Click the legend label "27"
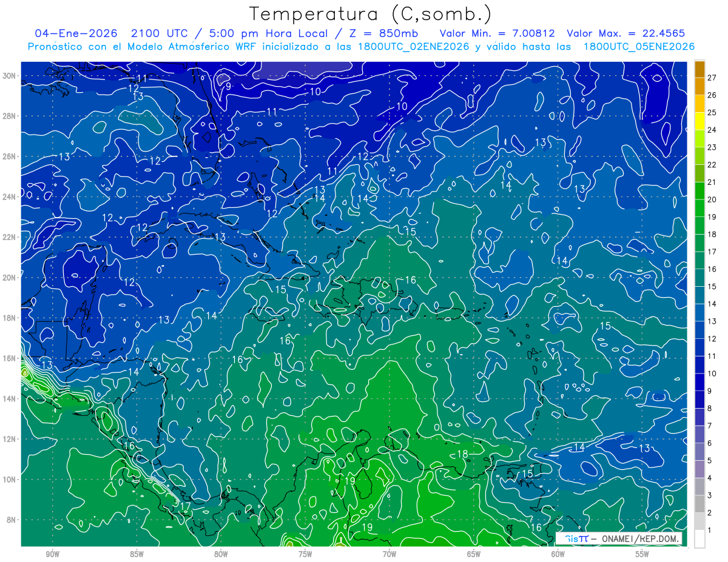This screenshot has width=728, height=562. [x=712, y=77]
